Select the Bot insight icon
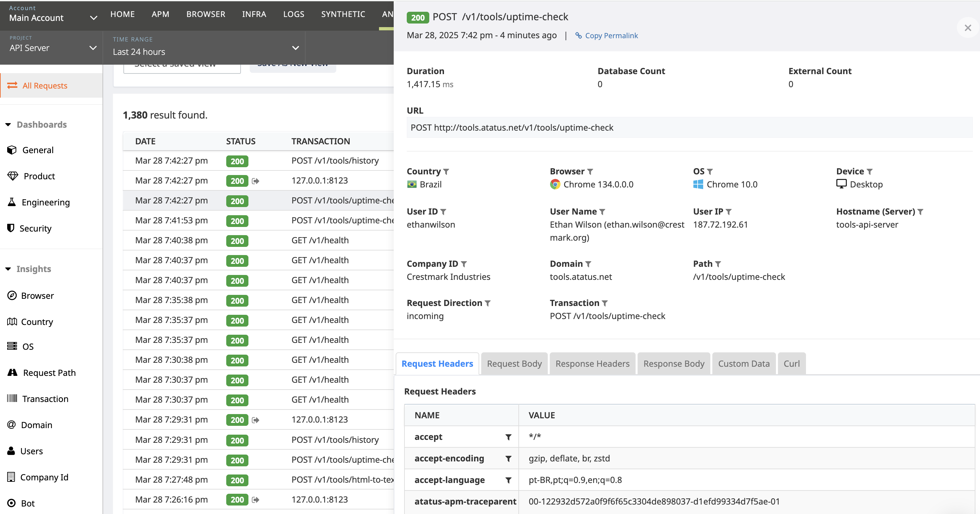980x514 pixels. tap(12, 503)
